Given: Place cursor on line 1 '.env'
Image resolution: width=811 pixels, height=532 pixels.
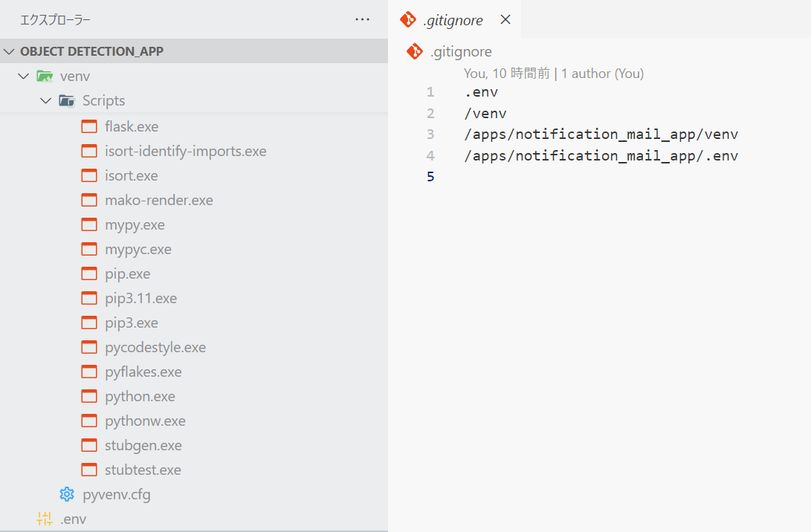Looking at the screenshot, I should tap(481, 92).
